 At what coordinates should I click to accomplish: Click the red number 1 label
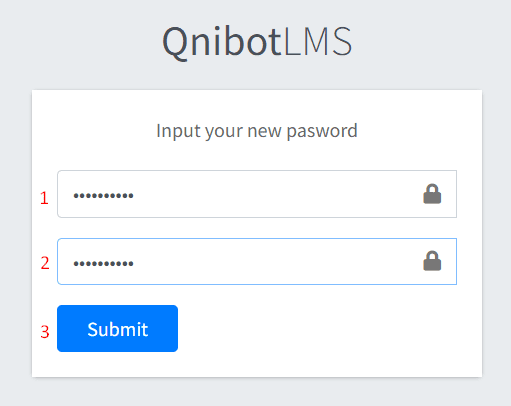tap(44, 198)
